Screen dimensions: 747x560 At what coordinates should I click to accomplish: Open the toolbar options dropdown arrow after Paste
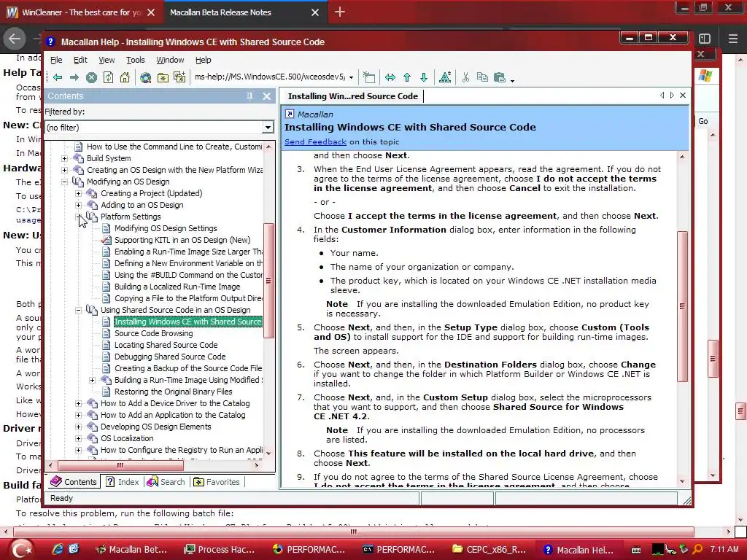coord(512,81)
